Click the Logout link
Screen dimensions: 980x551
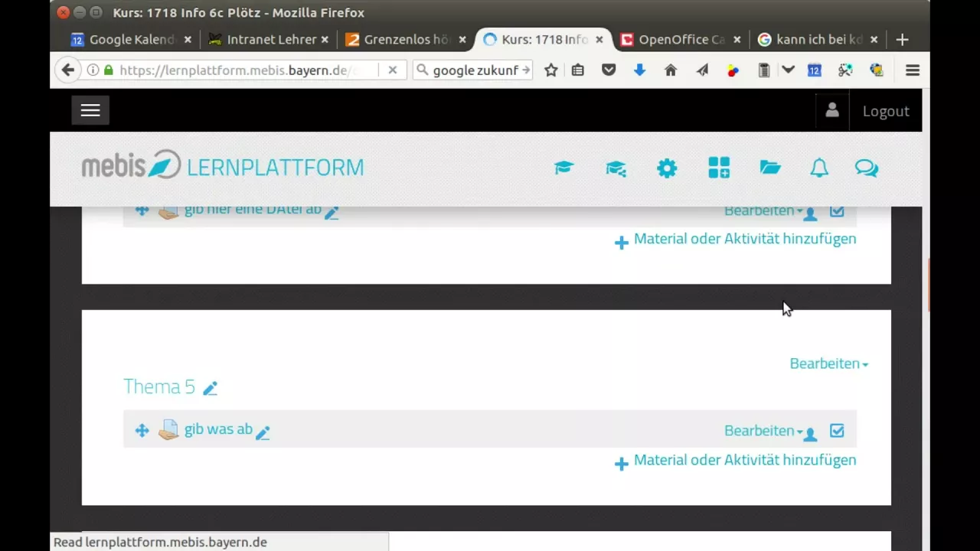[886, 111]
